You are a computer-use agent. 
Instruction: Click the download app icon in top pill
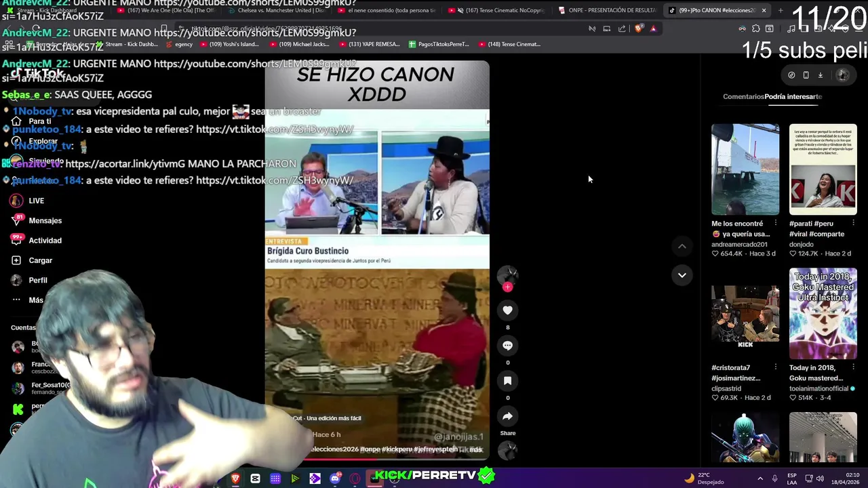pyautogui.click(x=820, y=75)
